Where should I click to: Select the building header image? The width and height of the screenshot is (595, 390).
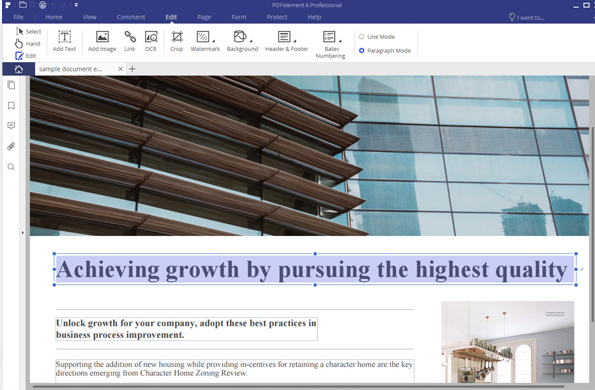pos(309,156)
